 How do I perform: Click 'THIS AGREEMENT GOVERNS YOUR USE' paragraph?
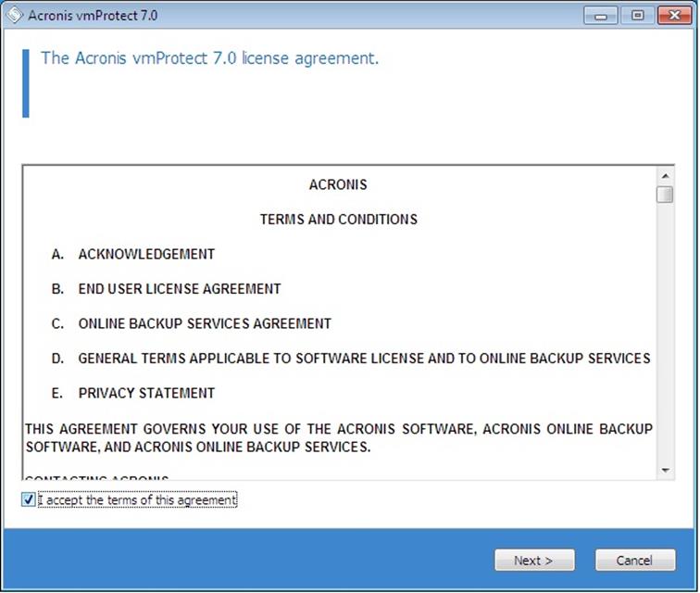point(339,437)
